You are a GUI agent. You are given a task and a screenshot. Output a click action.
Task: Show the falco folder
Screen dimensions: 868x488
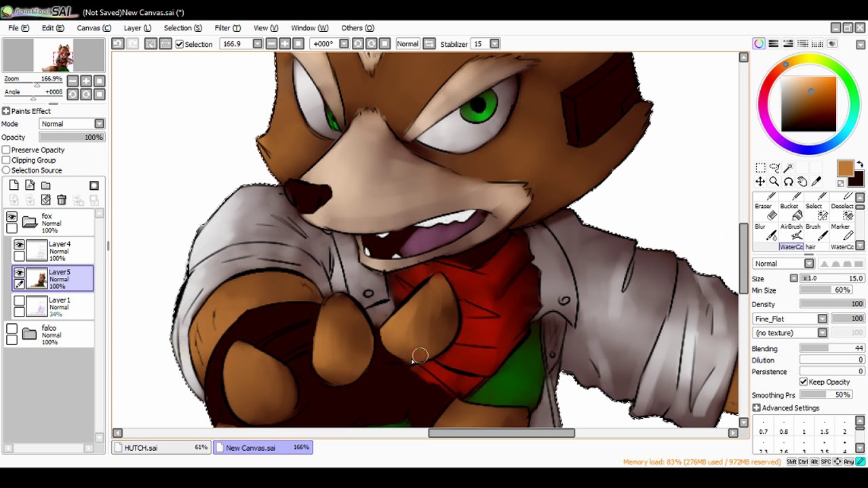click(12, 329)
